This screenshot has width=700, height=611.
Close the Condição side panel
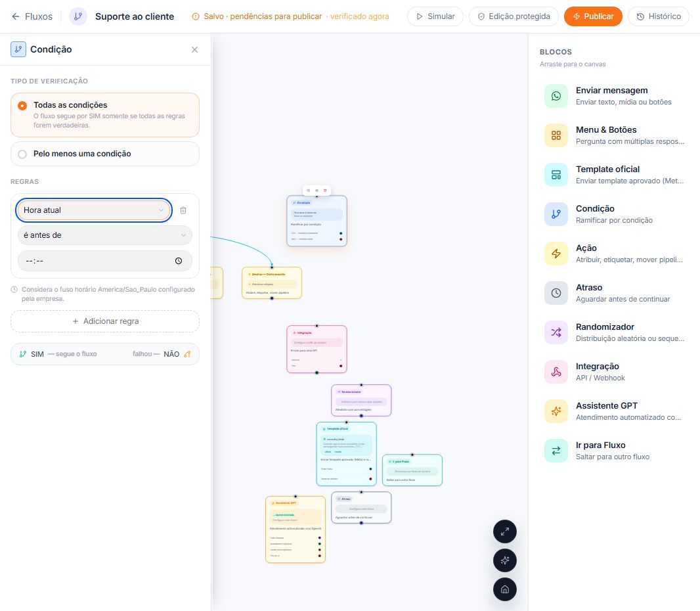coord(194,49)
